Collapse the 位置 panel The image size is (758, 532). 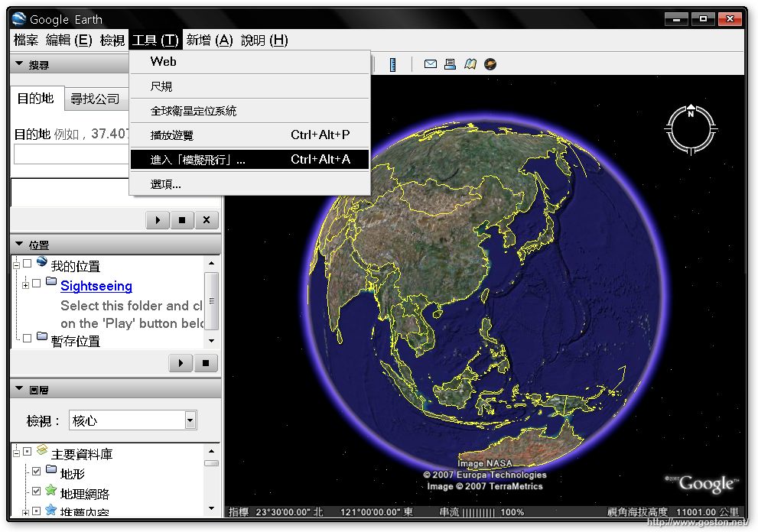click(19, 244)
